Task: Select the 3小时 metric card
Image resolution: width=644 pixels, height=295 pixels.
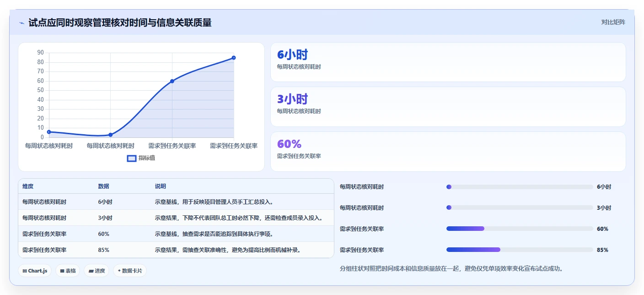Action: tap(448, 107)
